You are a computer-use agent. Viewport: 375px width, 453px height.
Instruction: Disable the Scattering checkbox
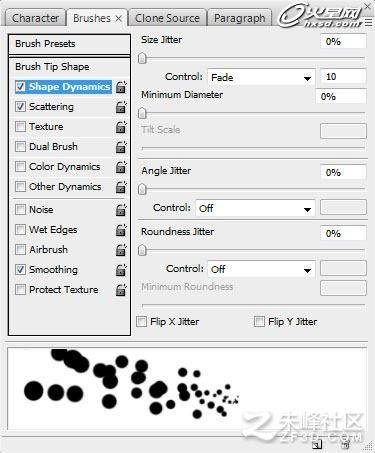[x=20, y=107]
